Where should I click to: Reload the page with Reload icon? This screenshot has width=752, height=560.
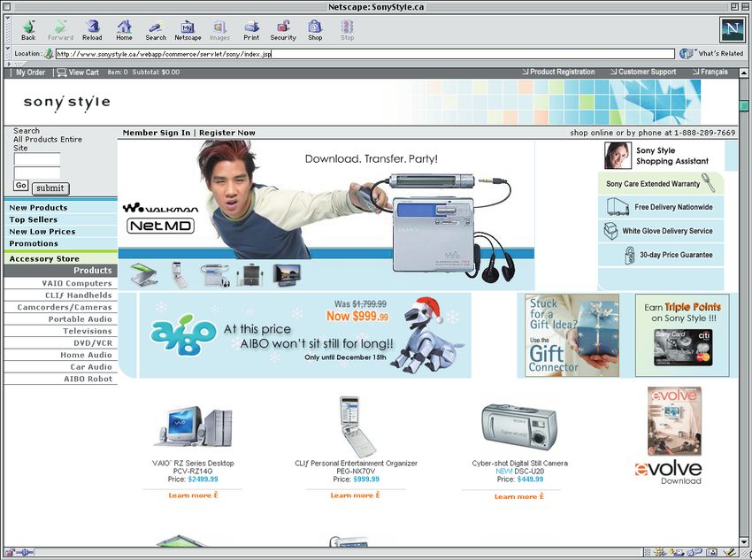92,30
